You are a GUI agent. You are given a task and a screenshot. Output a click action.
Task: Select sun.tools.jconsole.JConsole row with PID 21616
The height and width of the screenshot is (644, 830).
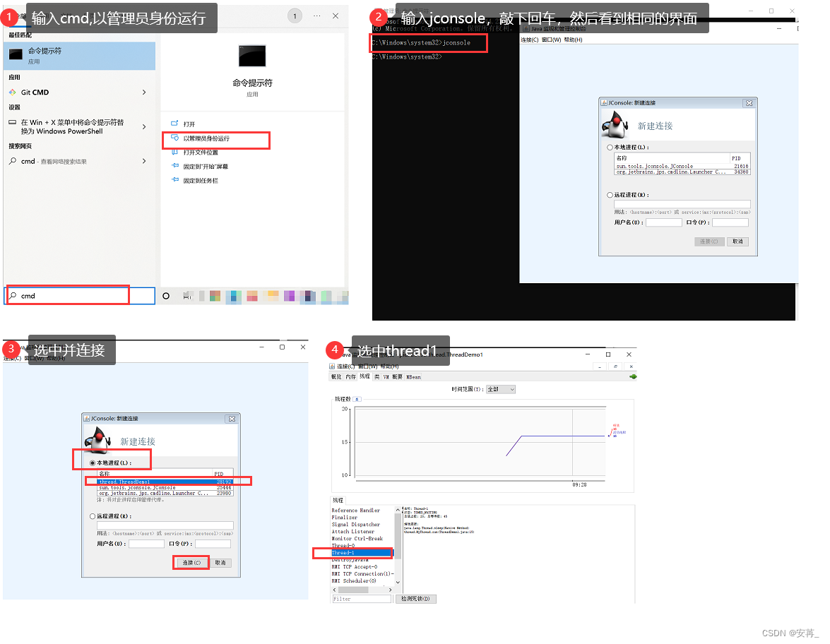682,166
